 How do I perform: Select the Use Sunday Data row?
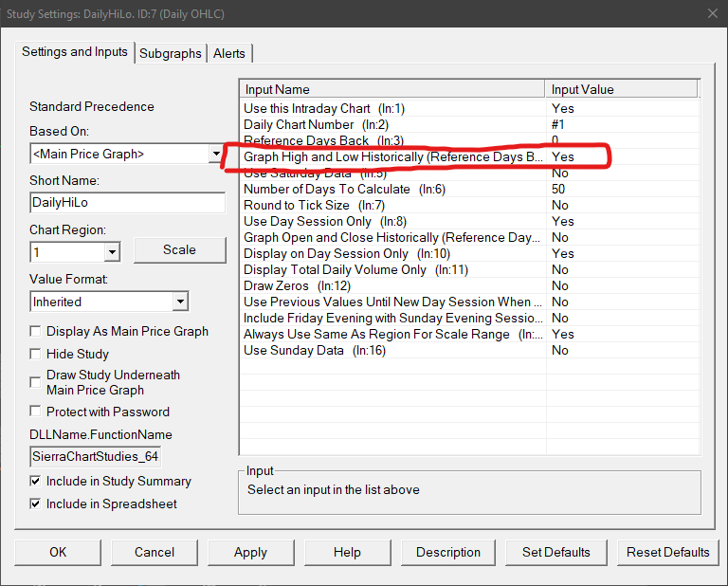click(x=470, y=350)
